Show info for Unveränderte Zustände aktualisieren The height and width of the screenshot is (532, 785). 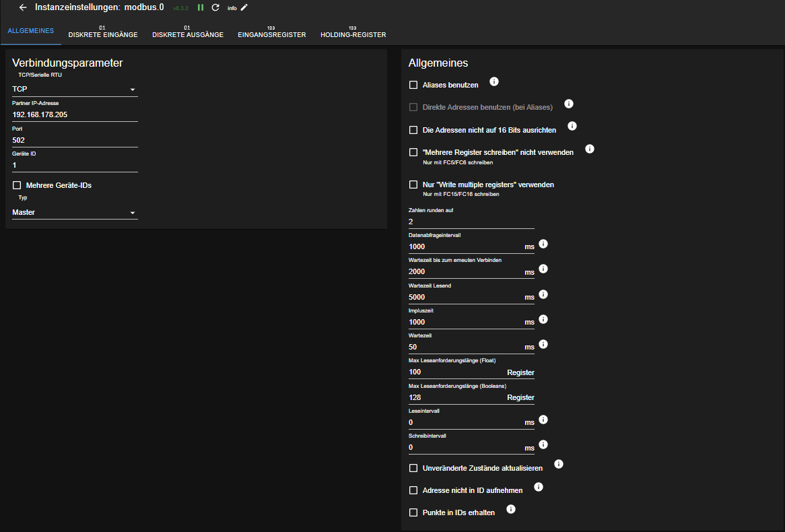pyautogui.click(x=559, y=465)
